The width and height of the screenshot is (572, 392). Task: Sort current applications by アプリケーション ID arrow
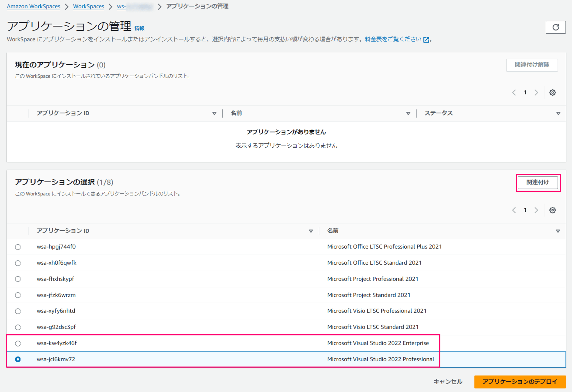tap(214, 113)
